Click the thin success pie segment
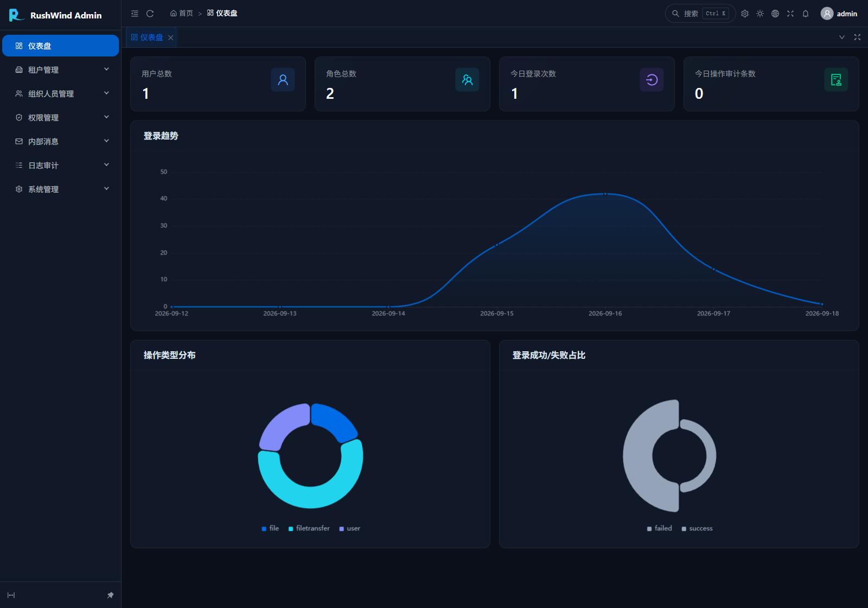 (x=710, y=456)
